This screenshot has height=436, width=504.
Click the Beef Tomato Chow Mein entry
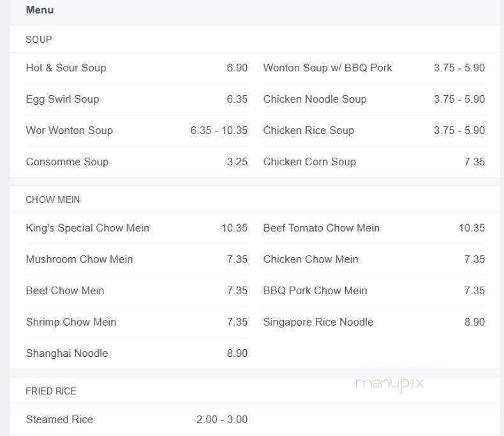click(321, 228)
